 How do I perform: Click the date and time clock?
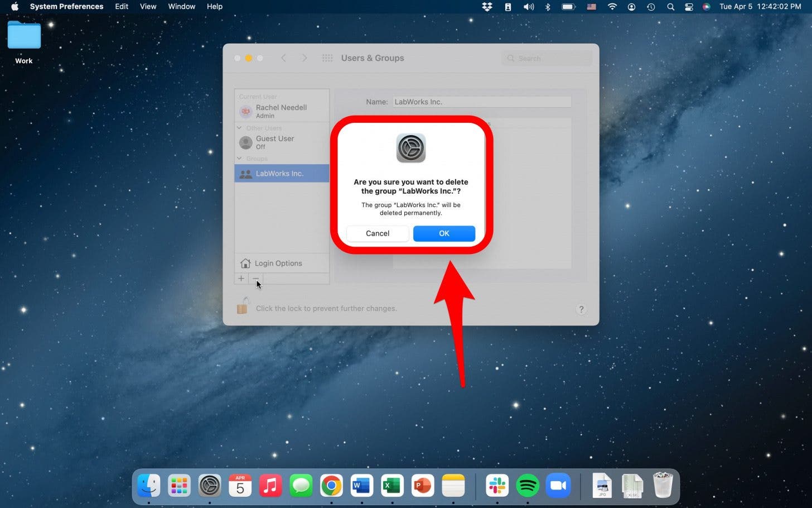760,7
